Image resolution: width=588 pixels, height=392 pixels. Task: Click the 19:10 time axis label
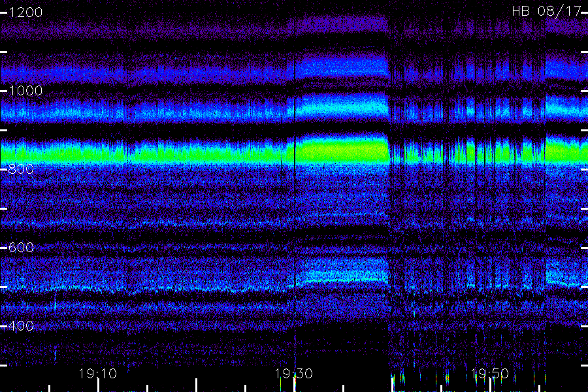(98, 374)
